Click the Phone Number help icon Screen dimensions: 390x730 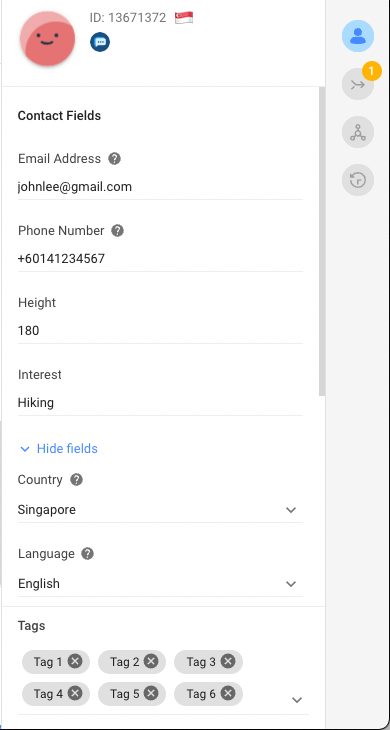click(x=118, y=230)
